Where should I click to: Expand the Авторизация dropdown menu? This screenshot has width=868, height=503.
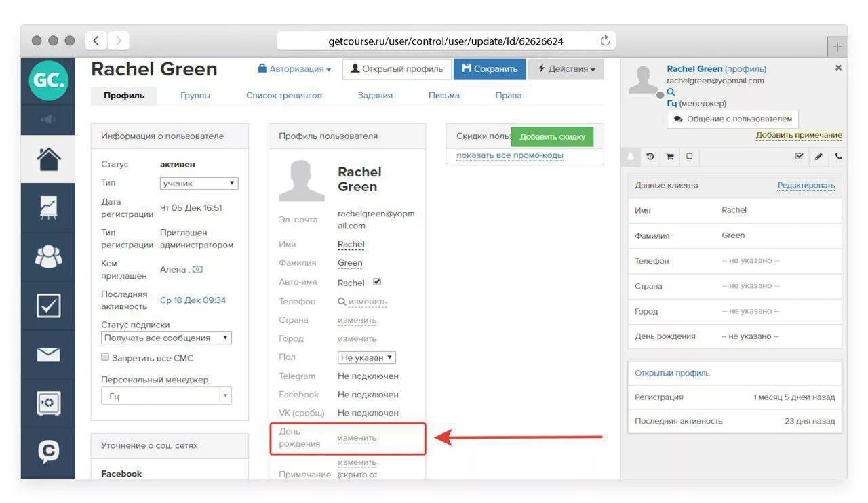[x=294, y=69]
